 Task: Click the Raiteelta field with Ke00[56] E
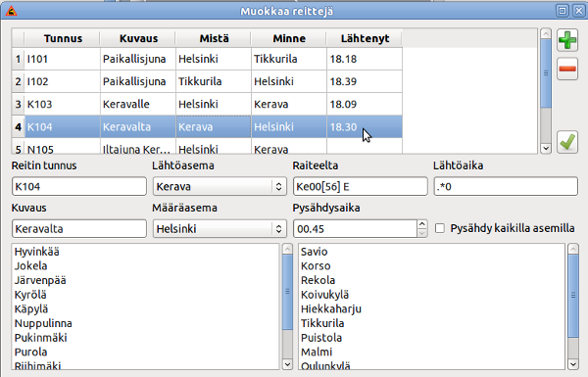pos(360,186)
